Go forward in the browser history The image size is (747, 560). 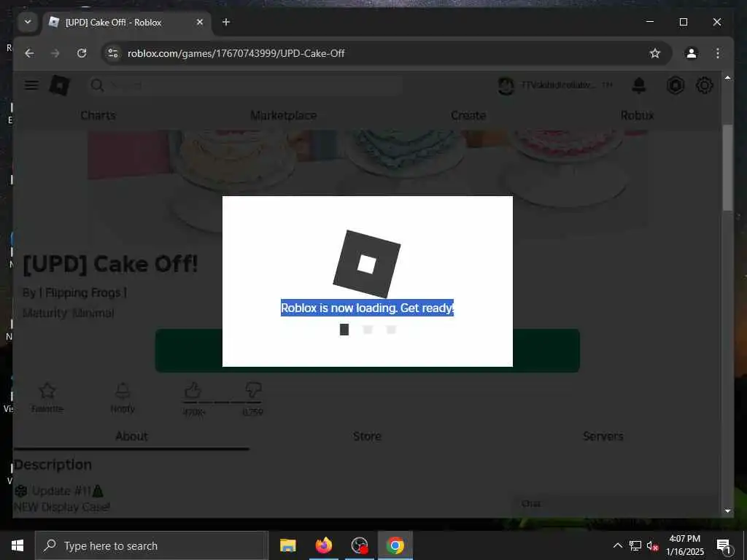55,53
